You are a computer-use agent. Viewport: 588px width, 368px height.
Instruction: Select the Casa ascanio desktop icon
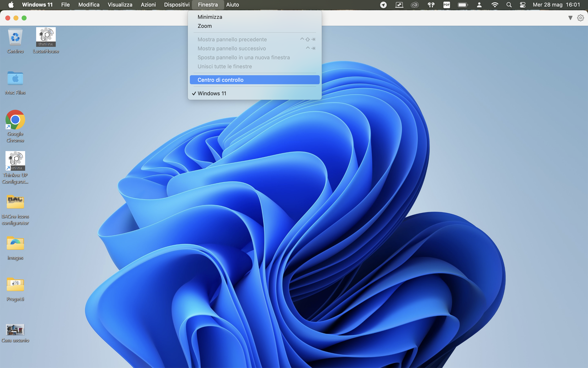[15, 330]
